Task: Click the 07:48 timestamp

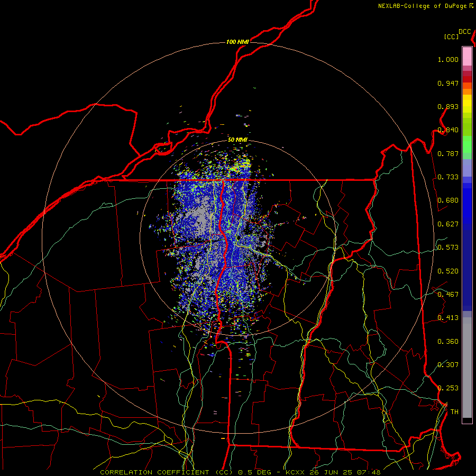Action: 369,472
